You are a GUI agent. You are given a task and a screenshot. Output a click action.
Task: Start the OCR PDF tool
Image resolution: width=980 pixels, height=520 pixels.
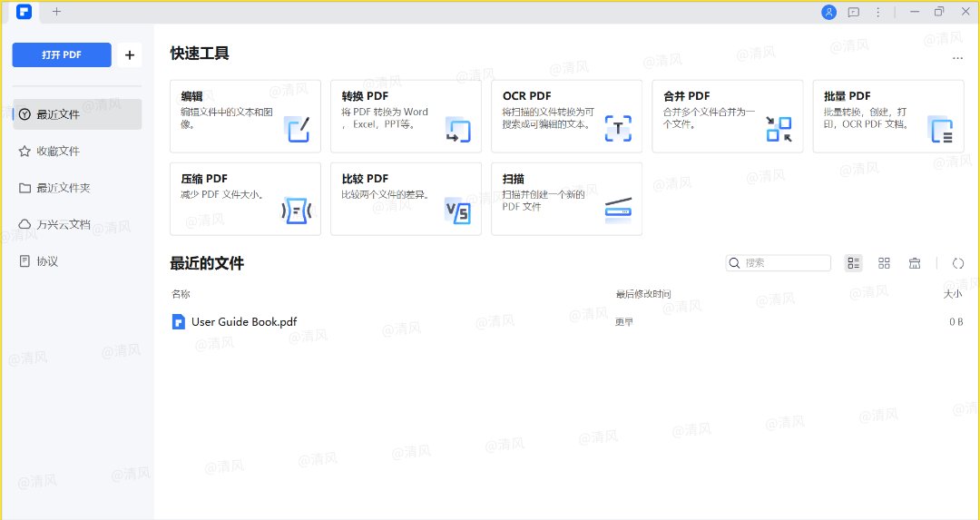click(x=566, y=116)
